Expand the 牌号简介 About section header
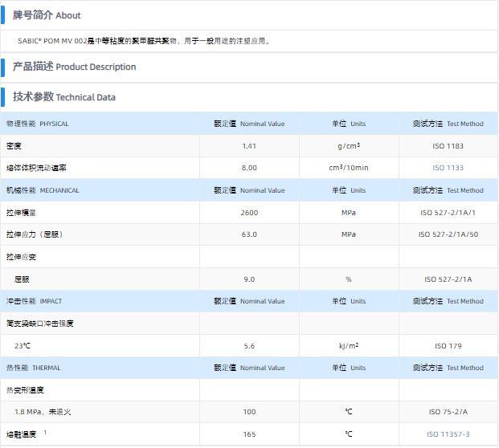499x448 pixels. pos(47,15)
